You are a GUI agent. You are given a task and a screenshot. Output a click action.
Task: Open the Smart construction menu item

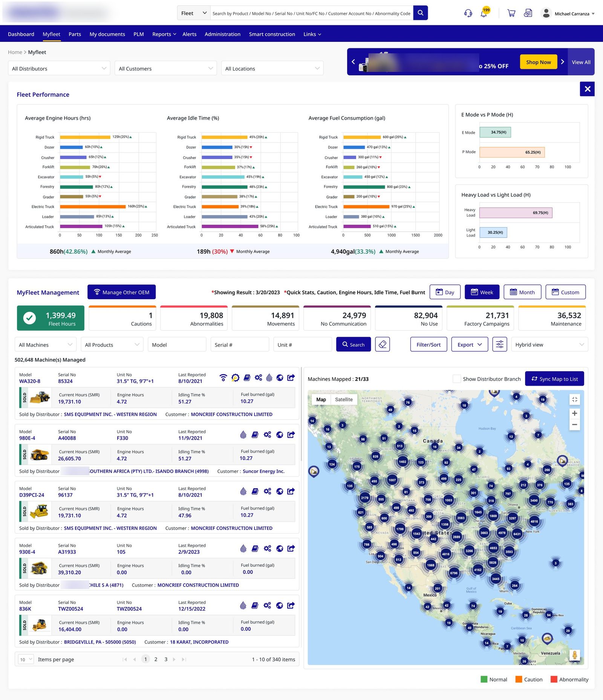(x=272, y=34)
